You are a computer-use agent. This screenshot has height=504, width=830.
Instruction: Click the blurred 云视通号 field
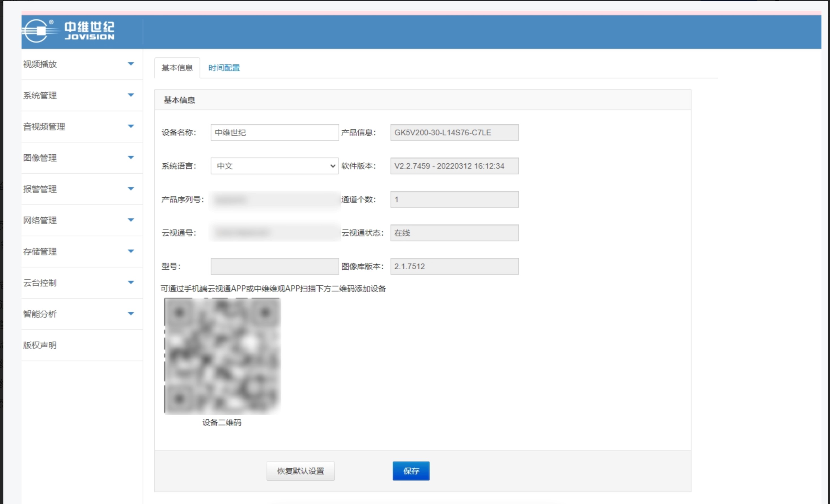click(x=274, y=233)
